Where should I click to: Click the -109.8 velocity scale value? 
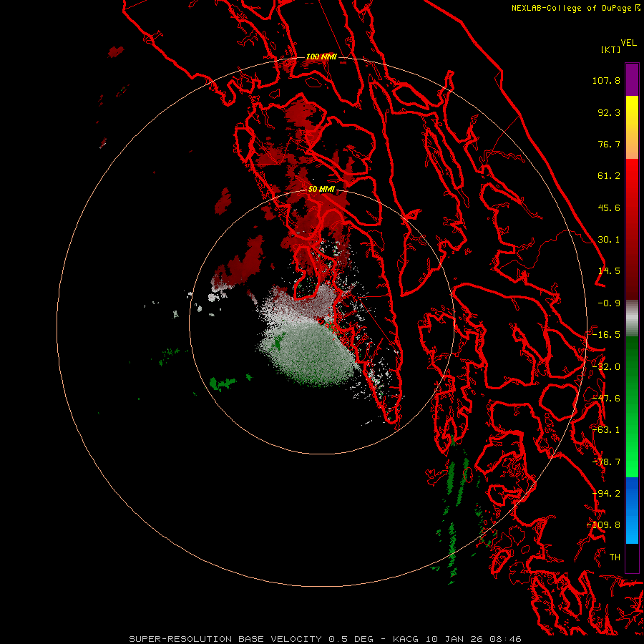pos(604,525)
